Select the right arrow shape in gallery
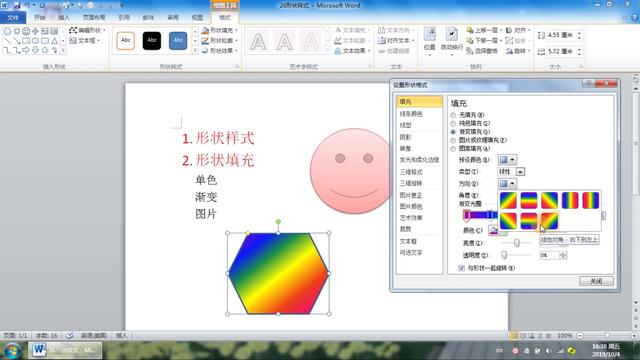The width and height of the screenshot is (640, 360). (x=26, y=50)
